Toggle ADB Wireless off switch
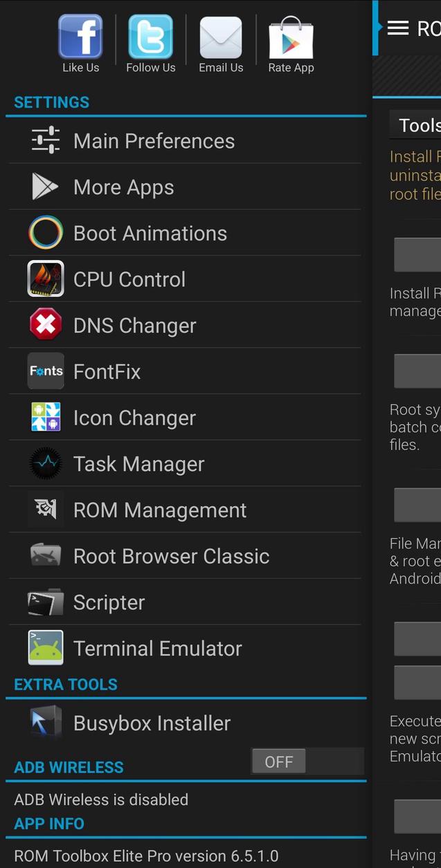441x868 pixels. 278,761
